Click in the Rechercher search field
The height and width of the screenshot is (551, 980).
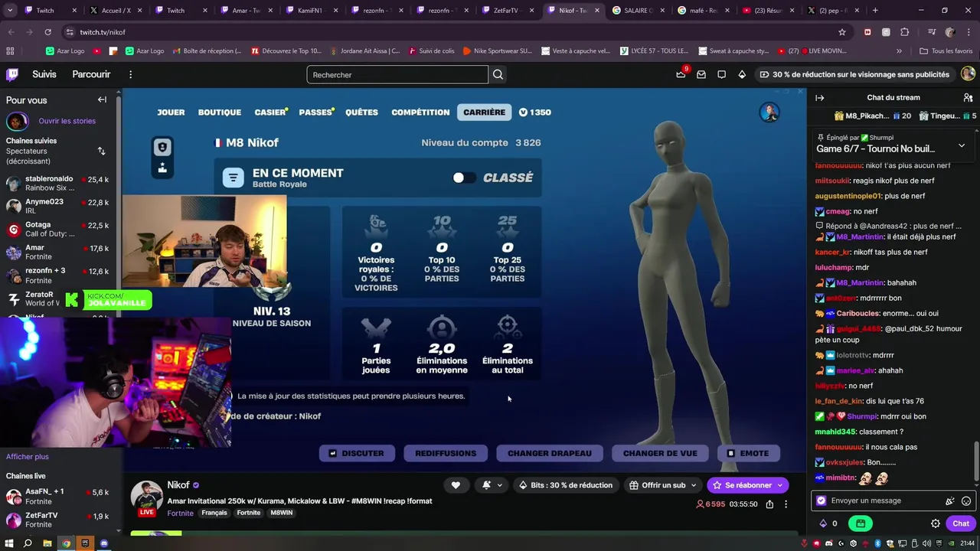[397, 74]
